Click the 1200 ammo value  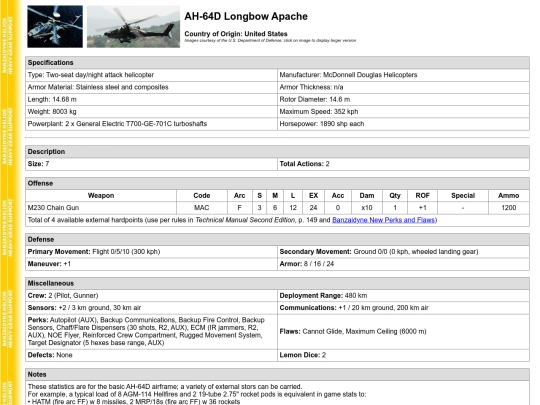(509, 208)
